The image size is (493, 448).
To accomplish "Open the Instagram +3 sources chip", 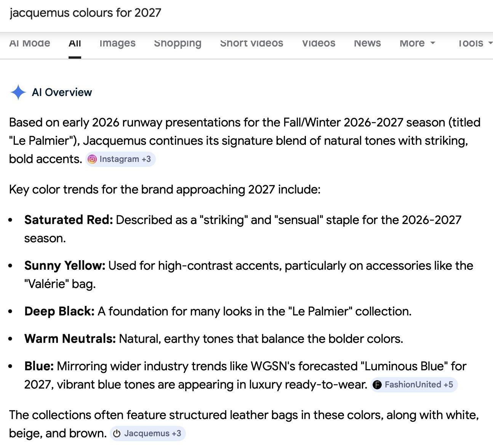I will (120, 159).
